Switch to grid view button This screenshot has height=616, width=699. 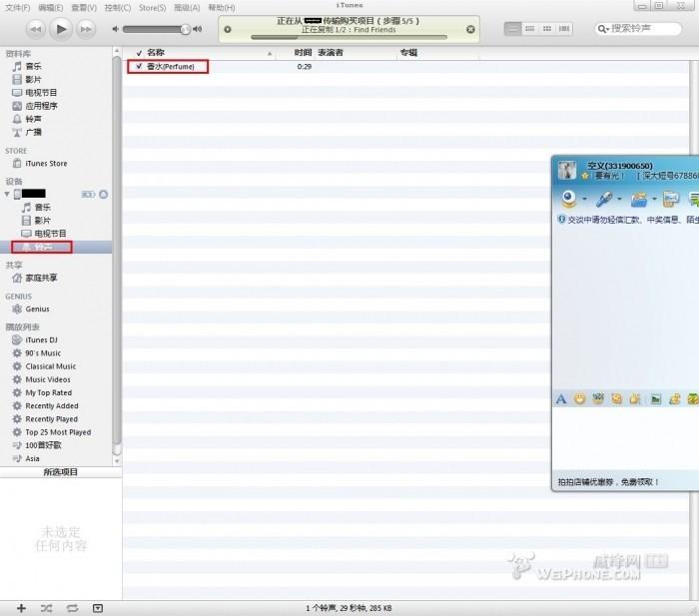coord(547,29)
